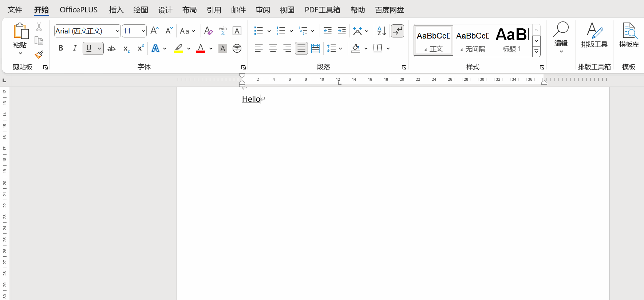Viewport: 644px width, 300px height.
Task: Apply strikethrough to text
Action: click(x=111, y=48)
